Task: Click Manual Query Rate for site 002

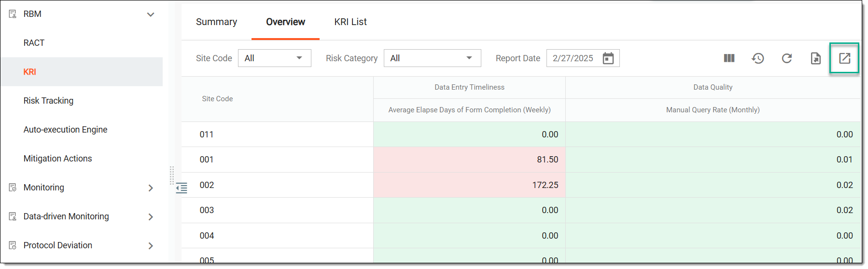Action: pos(713,185)
